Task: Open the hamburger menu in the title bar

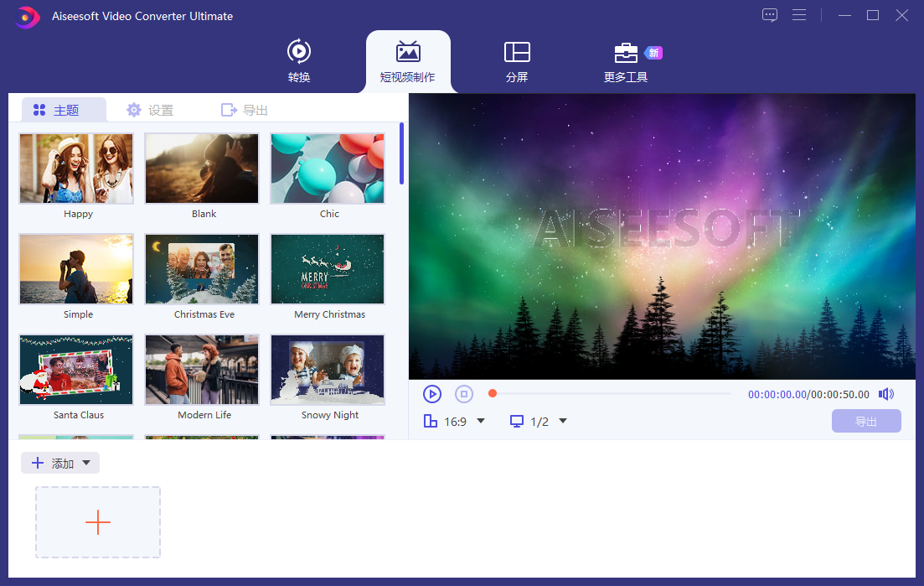Action: pos(799,15)
